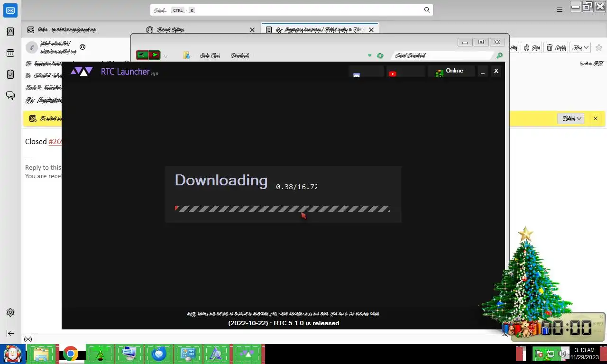Open the RTC Launcher taskbar icon

[x=247, y=354]
